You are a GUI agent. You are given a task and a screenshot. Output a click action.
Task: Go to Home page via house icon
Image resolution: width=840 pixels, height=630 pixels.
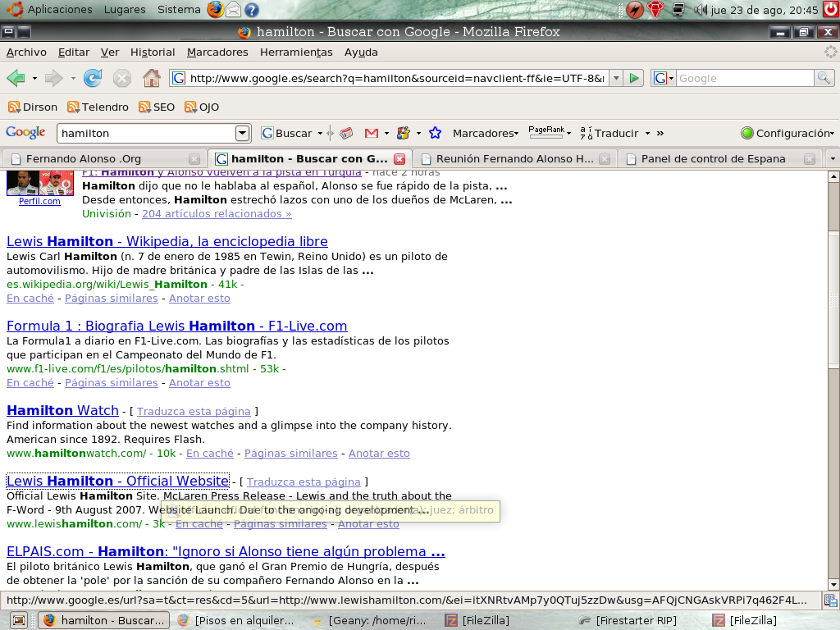[152, 78]
